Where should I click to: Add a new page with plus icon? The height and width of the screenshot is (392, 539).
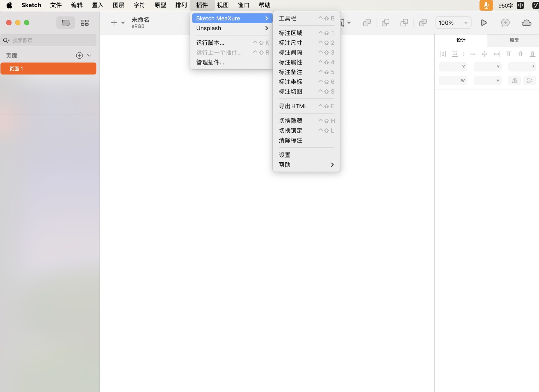click(79, 56)
